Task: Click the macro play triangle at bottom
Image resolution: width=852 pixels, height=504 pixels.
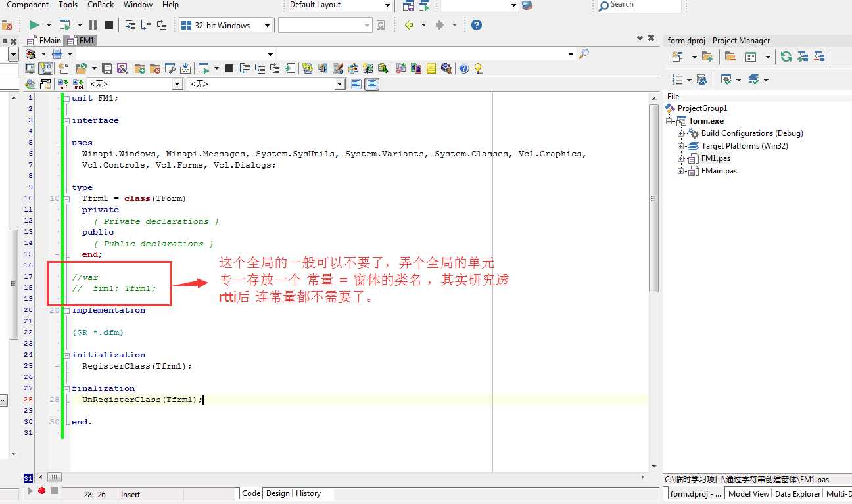Action: coord(29,491)
